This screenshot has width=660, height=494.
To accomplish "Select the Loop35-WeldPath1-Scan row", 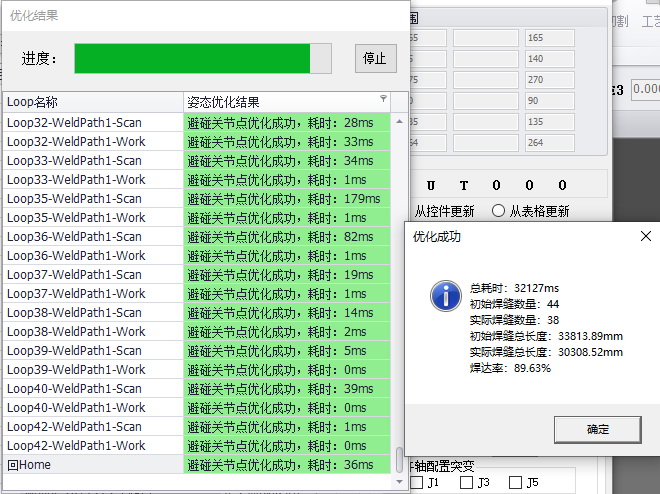I will point(92,199).
